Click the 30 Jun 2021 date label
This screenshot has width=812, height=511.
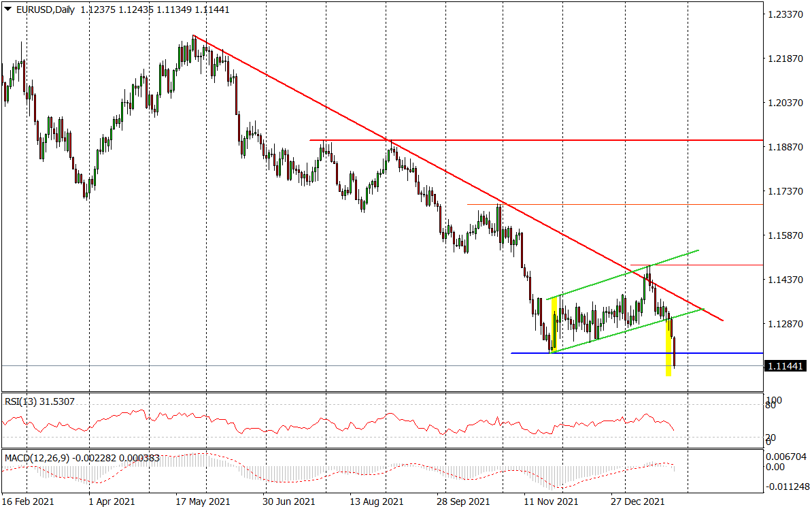[288, 501]
